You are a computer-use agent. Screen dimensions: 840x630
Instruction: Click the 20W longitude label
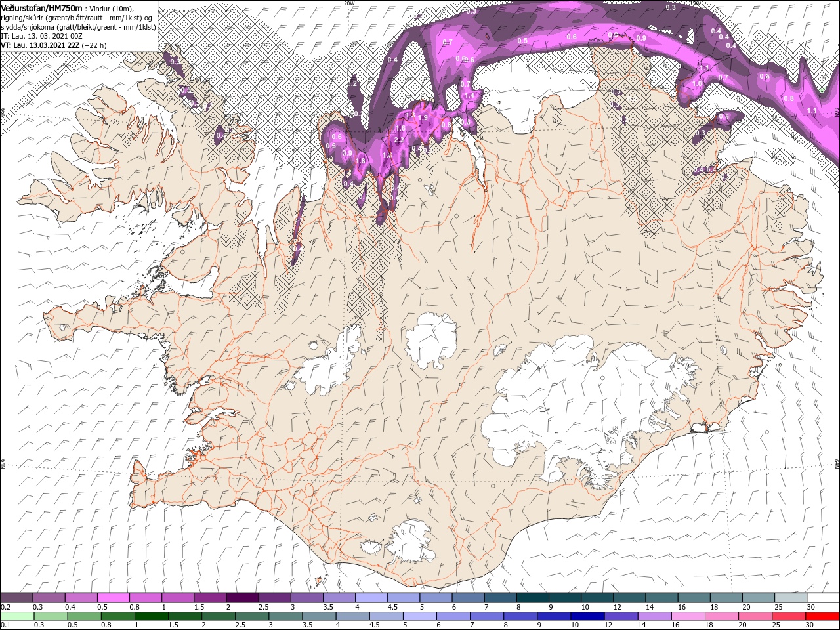click(x=349, y=3)
